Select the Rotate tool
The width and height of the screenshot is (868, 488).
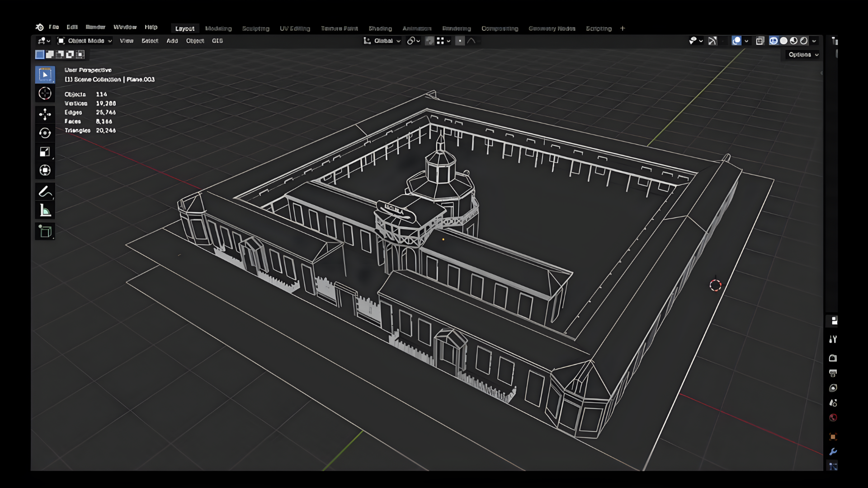point(45,133)
